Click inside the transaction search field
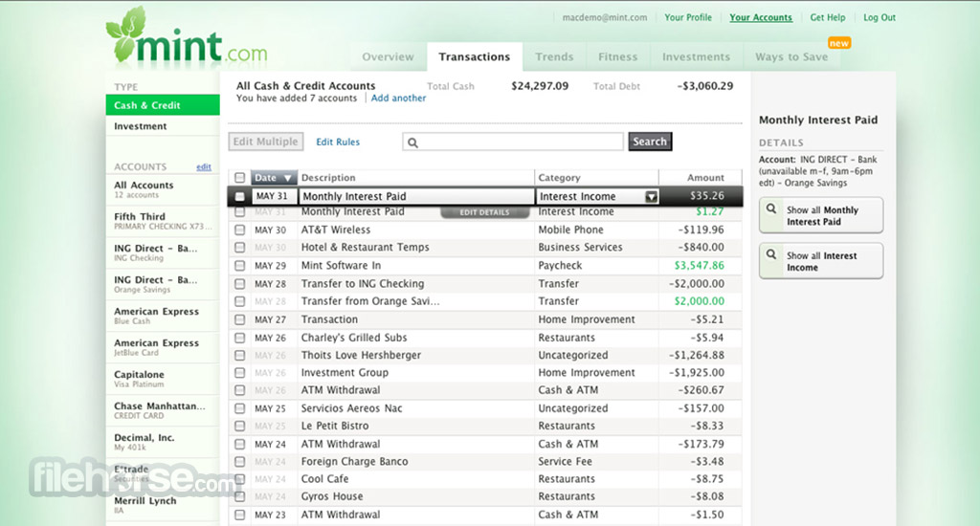 (x=513, y=142)
